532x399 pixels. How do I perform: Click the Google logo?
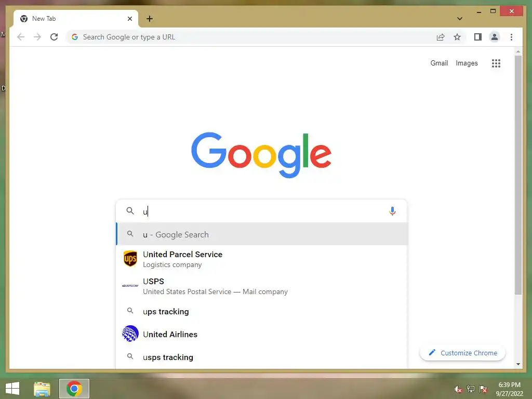coord(261,154)
